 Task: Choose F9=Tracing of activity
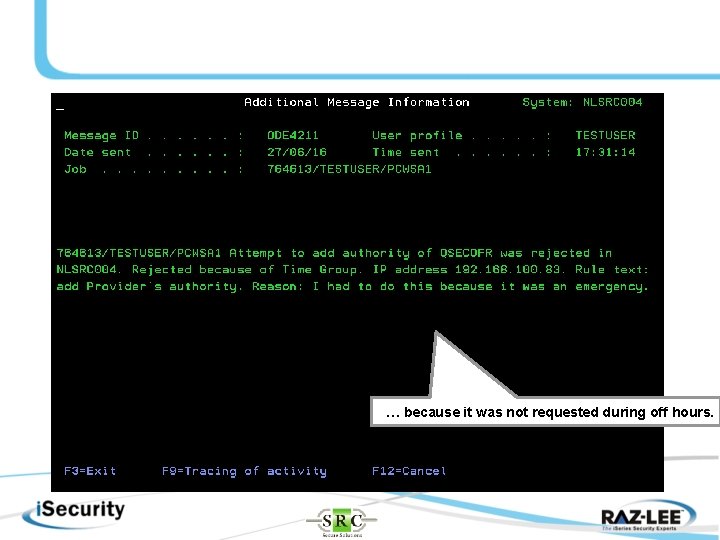[244, 471]
